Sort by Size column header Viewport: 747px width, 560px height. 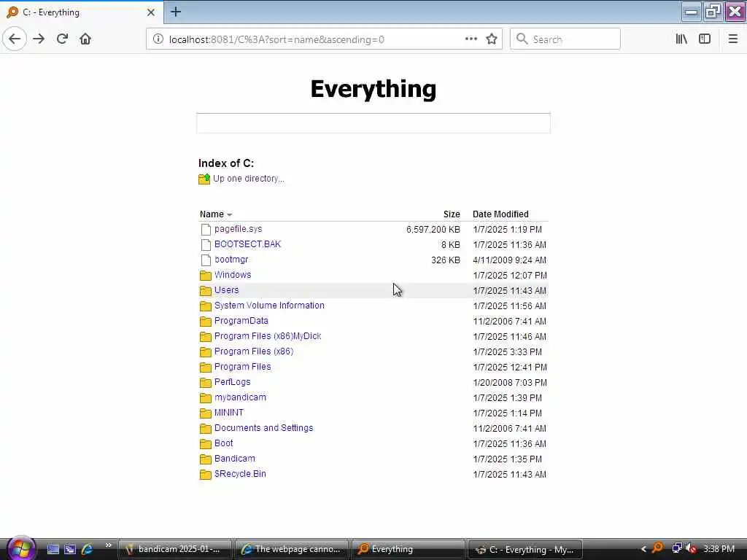pos(452,214)
